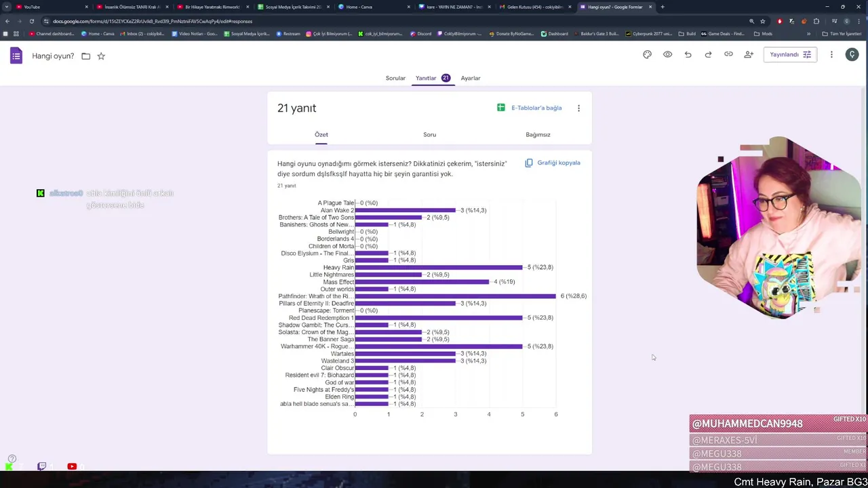
Task: Open the form's three-dot more menu
Action: [x=831, y=54]
